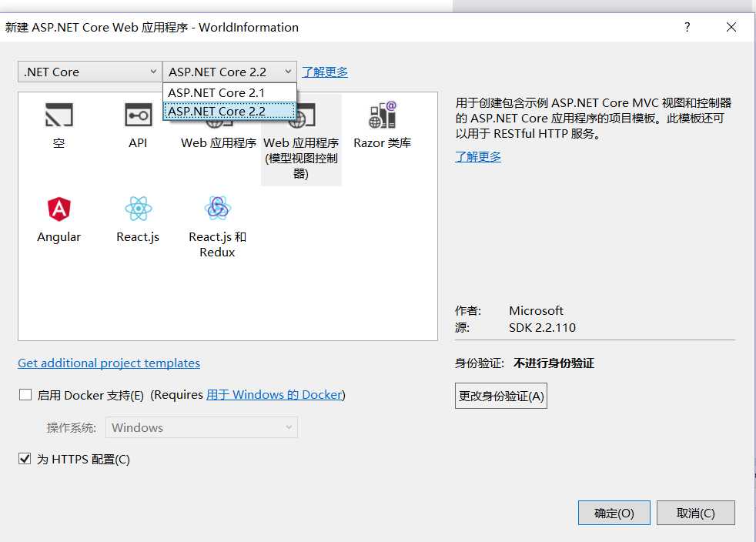Choose ASP.NET Core 2.1 from list
The width and height of the screenshot is (756, 542).
(x=229, y=92)
